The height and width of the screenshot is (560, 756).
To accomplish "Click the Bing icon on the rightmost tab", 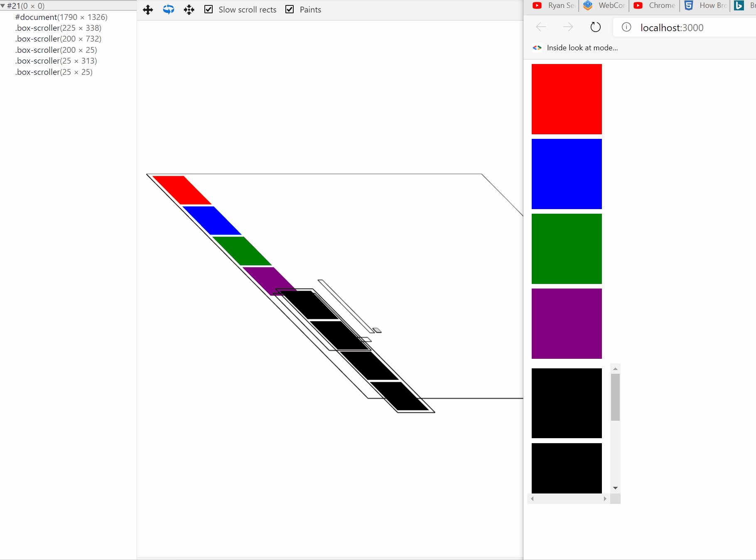I will [x=739, y=5].
